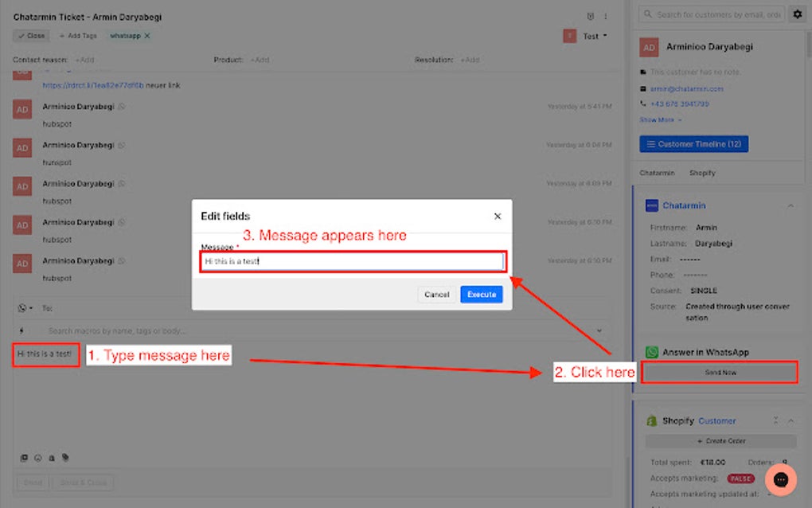Click the Send Now button

(720, 373)
